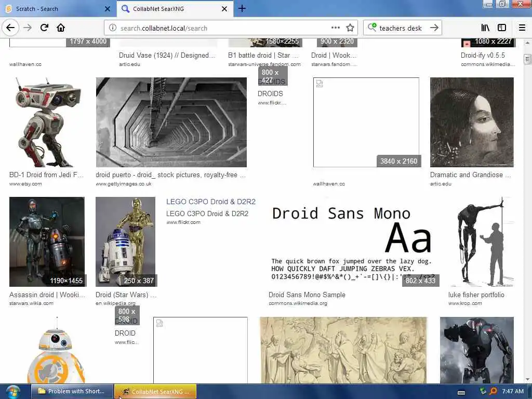The image size is (532, 399).
Task: Open the sepia sketch drawing image
Action: click(343, 351)
